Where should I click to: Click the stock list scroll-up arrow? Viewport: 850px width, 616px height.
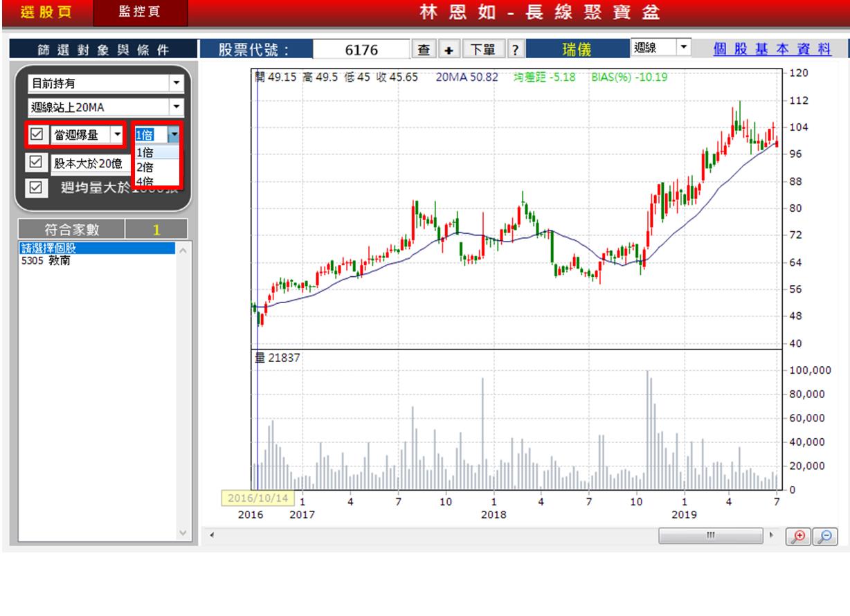[183, 251]
